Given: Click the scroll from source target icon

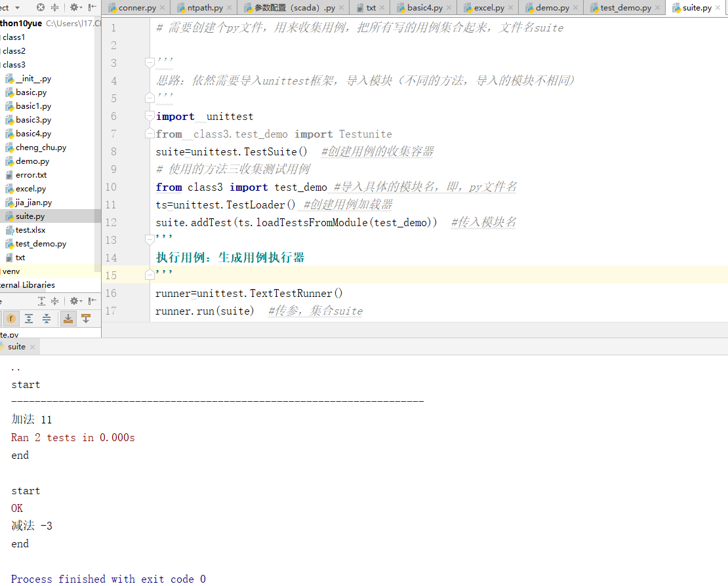Looking at the screenshot, I should [41, 7].
